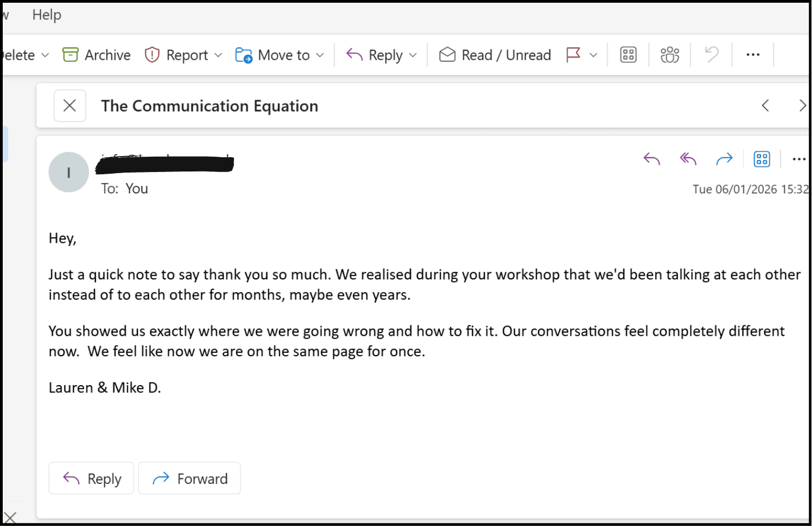This screenshot has width=812, height=526.
Task: Click the Teams share icon in toolbar
Action: tap(670, 55)
